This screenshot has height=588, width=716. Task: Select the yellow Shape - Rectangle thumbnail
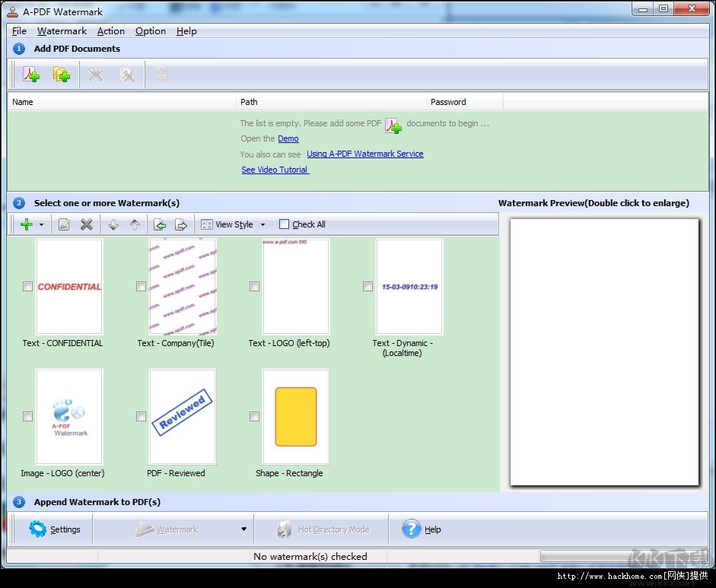[295, 417]
